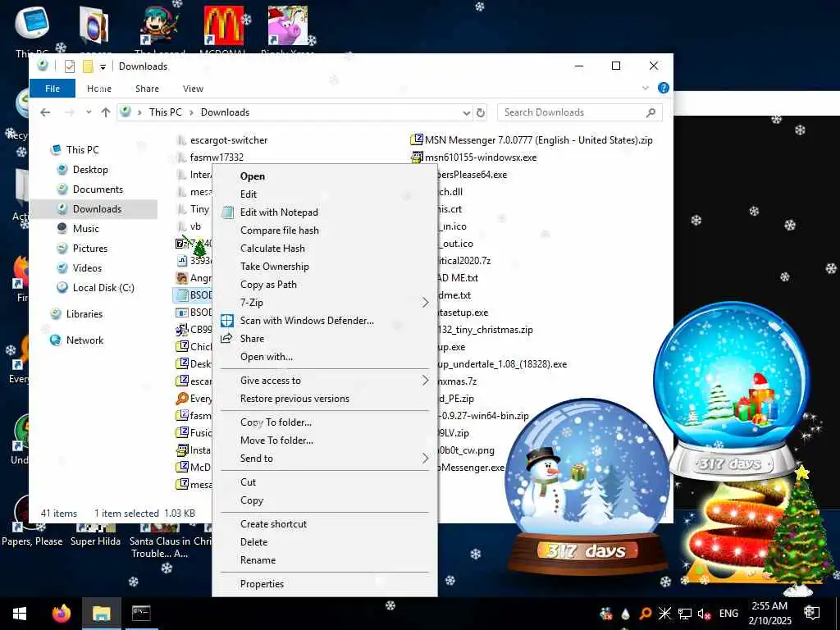
Task: Click the Scan with Windows Defender entry
Action: point(325,321)
